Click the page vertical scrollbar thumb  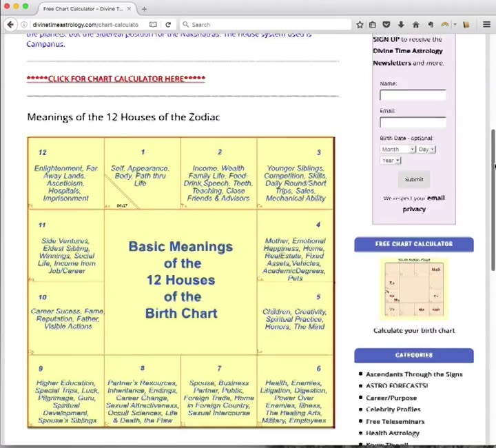493,200
